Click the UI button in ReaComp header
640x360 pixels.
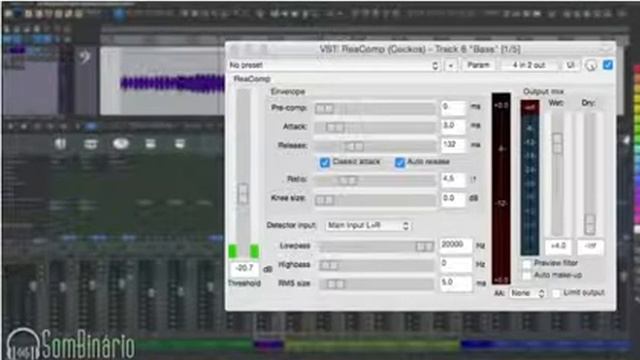pyautogui.click(x=571, y=65)
